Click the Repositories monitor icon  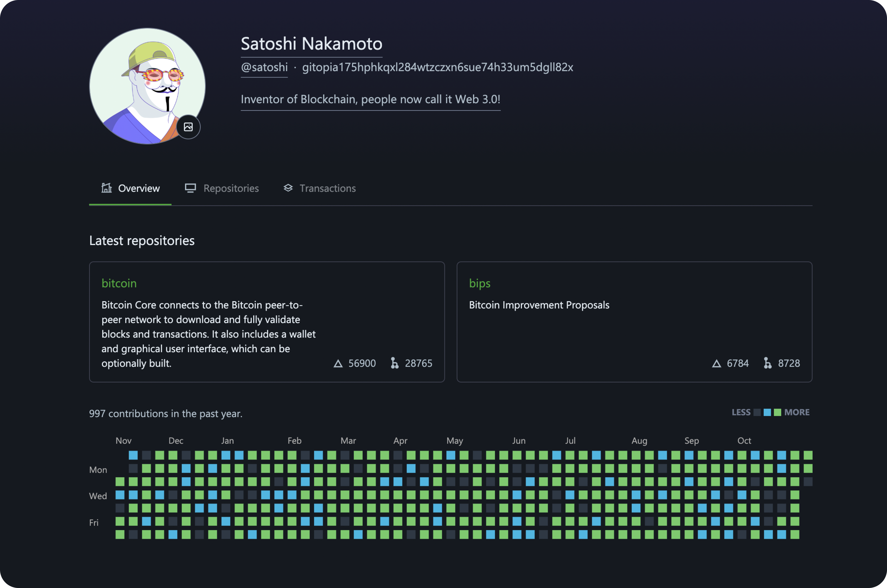(x=191, y=188)
